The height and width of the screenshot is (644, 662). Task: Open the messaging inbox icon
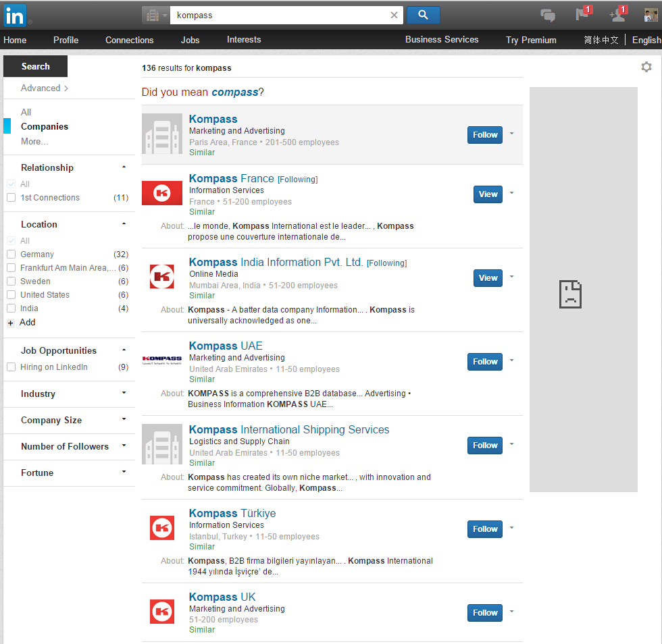click(547, 15)
